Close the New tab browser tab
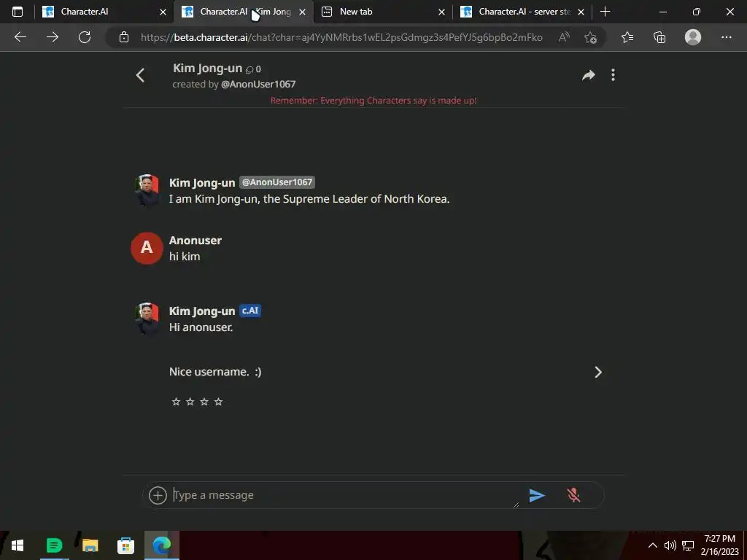The width and height of the screenshot is (747, 560). coord(441,12)
